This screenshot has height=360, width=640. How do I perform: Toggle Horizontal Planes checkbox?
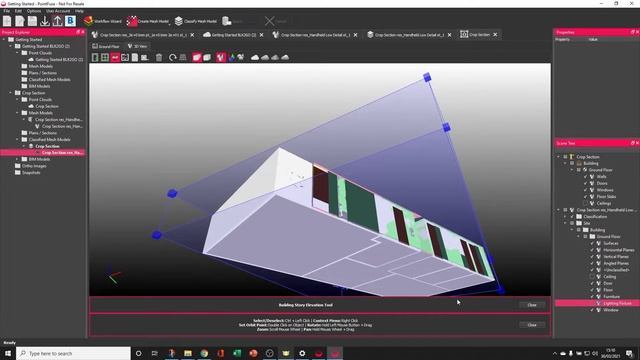pyautogui.click(x=592, y=250)
